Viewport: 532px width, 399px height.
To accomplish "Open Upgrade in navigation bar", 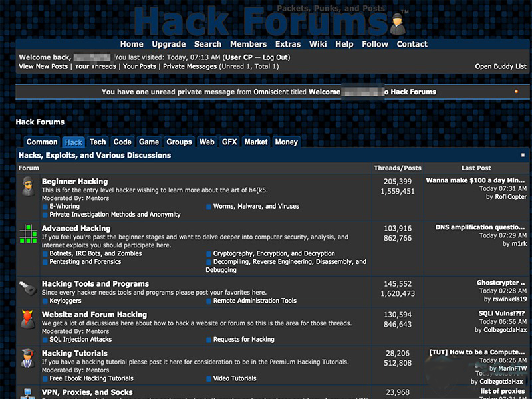I will 169,44.
